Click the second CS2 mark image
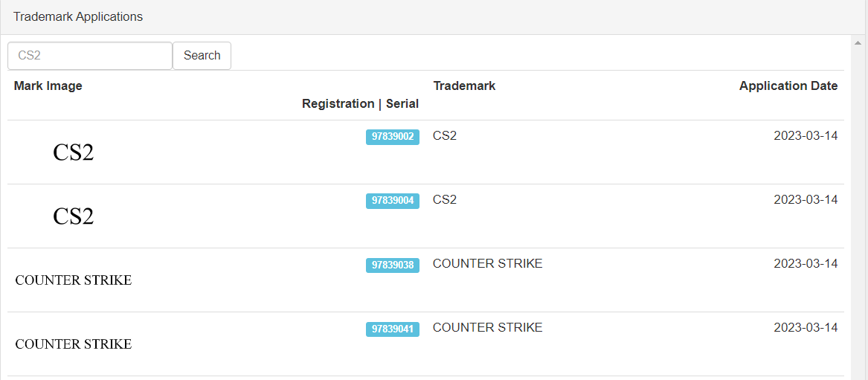Screen dimensions: 868x380 (73, 216)
